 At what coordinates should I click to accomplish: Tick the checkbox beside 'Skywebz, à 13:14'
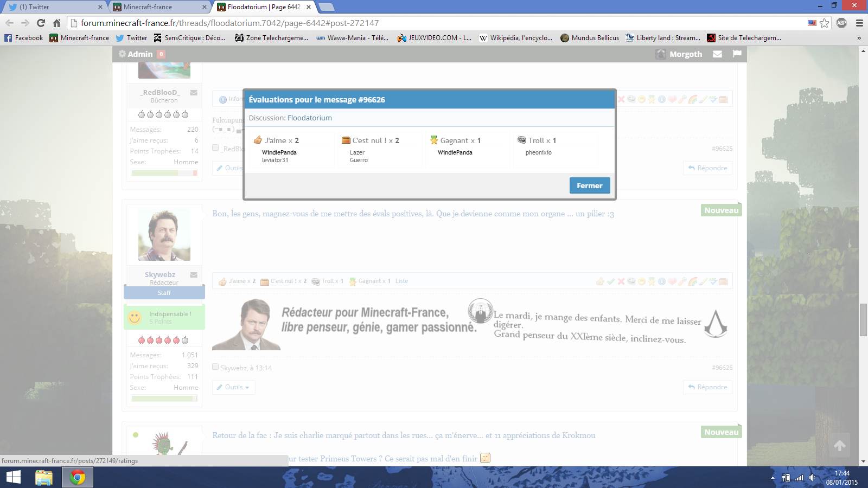(215, 367)
